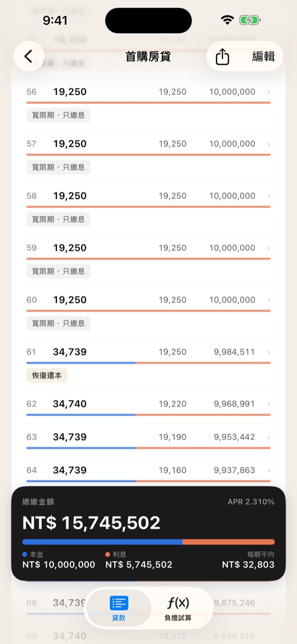Tap the orange 利息 legend dot
This screenshot has width=297, height=644.
(108, 555)
